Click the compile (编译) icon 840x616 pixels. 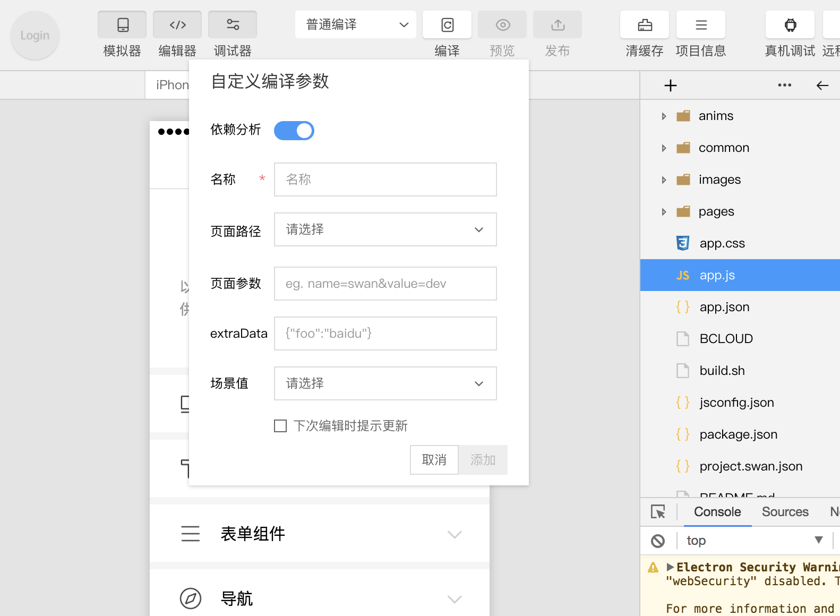447,25
